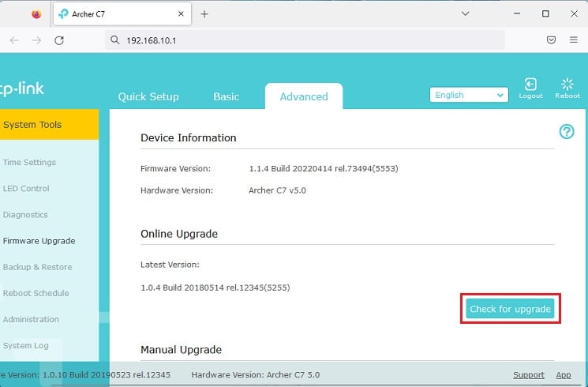Open the Firefox hamburger menu
Viewport: 588px width, 387px height.
[573, 39]
